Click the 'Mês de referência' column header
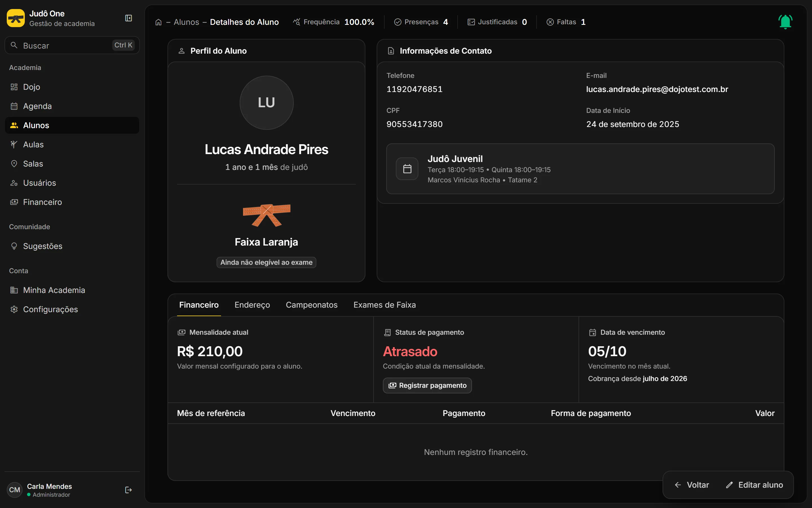 coord(211,413)
